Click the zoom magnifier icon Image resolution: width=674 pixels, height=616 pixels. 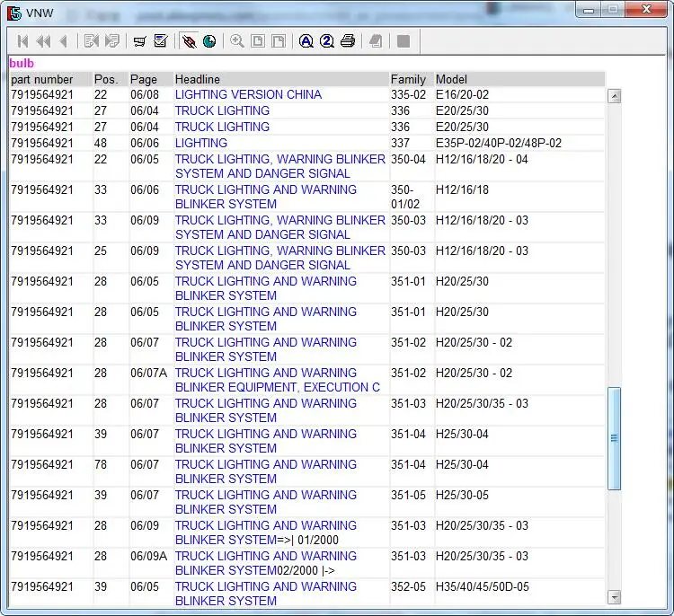click(x=237, y=41)
